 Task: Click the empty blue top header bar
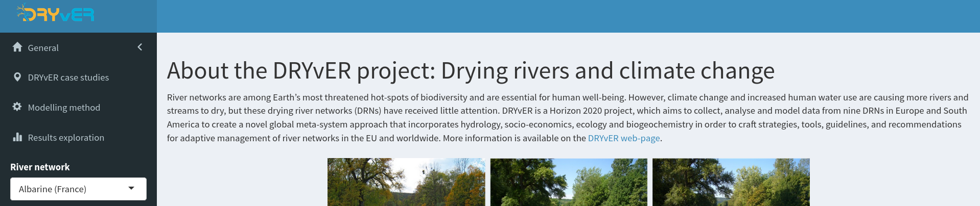click(568, 16)
